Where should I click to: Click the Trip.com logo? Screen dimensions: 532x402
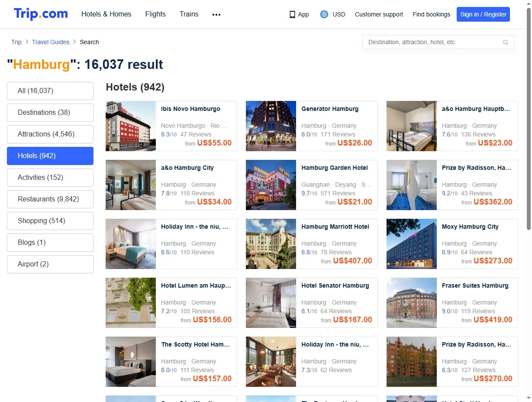point(41,14)
